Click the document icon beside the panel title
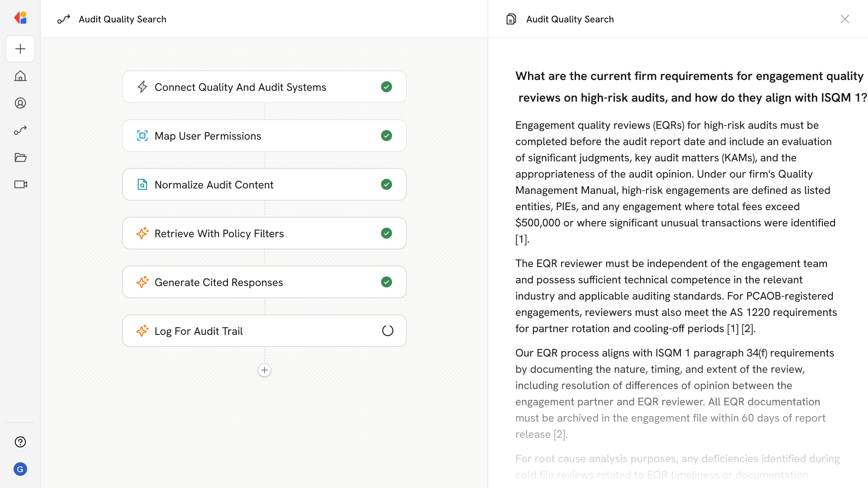This screenshot has width=868, height=488. click(x=511, y=19)
